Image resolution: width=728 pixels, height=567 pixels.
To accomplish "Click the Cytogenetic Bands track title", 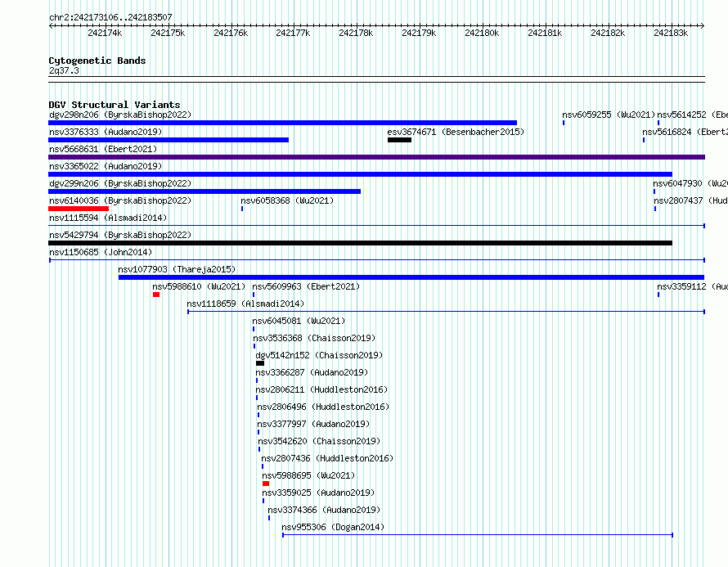I will pyautogui.click(x=97, y=61).
